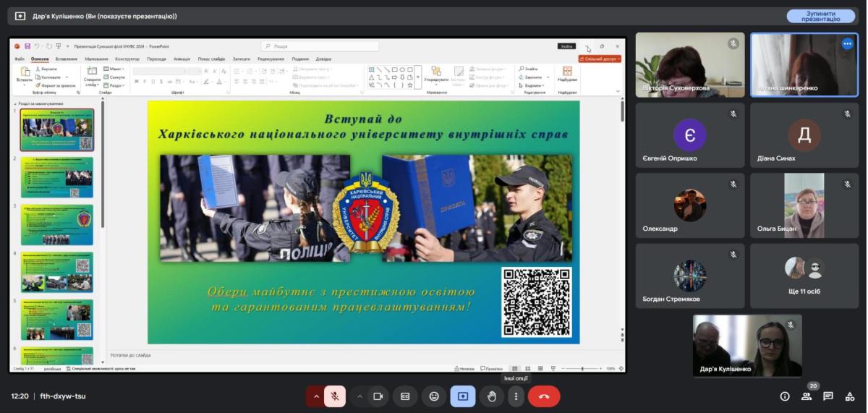Select slide 3 thumbnail
Image resolution: width=868 pixels, height=413 pixels.
click(x=57, y=225)
